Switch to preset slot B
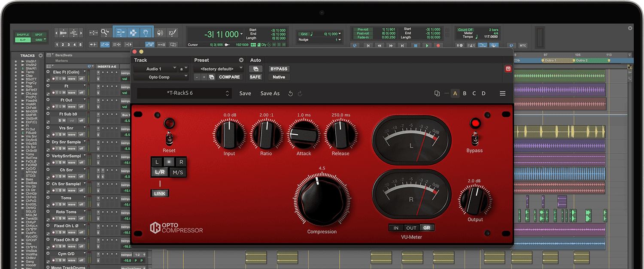The image size is (644, 269). 465,93
